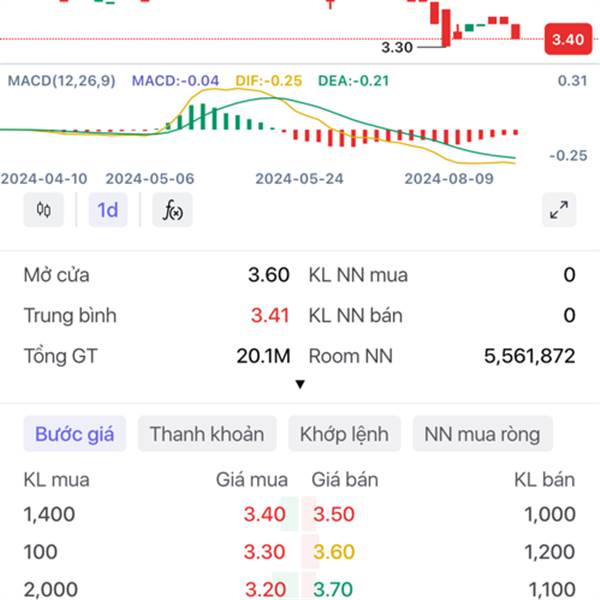Tap the MACD(12,26,9) indicator label
The image size is (600, 600).
tap(62, 81)
